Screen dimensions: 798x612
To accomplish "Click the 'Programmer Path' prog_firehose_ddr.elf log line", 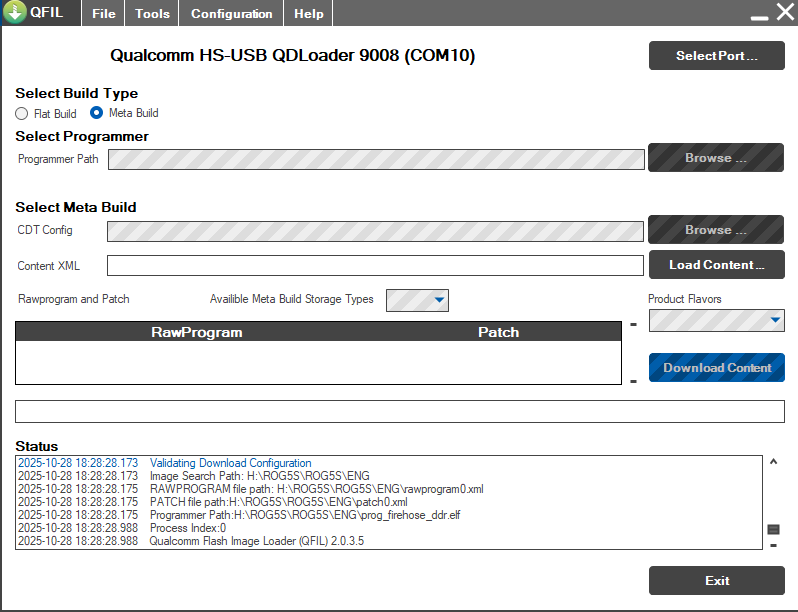I will pos(239,515).
